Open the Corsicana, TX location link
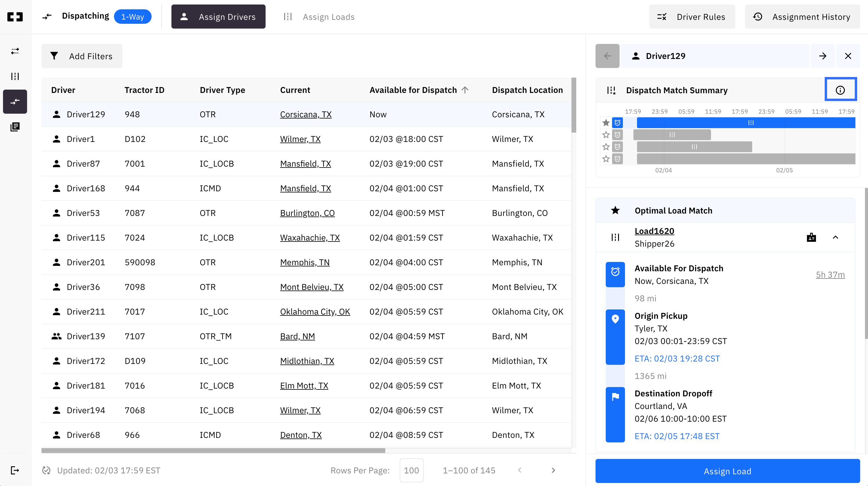The height and width of the screenshot is (486, 868). point(306,114)
